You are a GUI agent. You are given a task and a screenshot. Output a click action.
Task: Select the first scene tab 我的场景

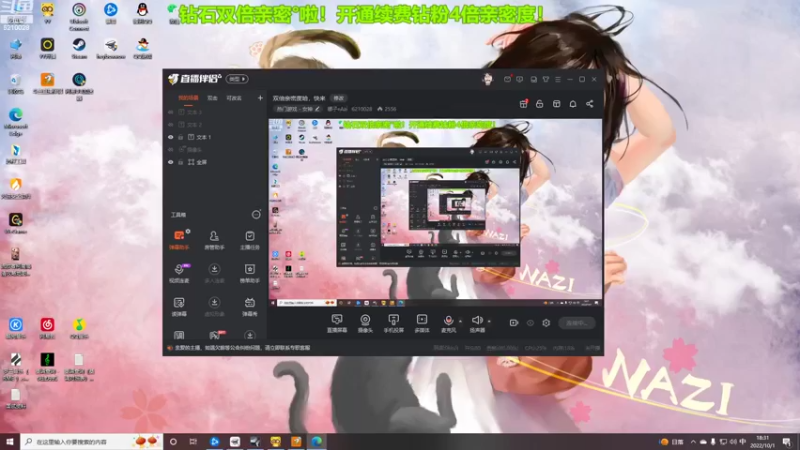(x=188, y=98)
